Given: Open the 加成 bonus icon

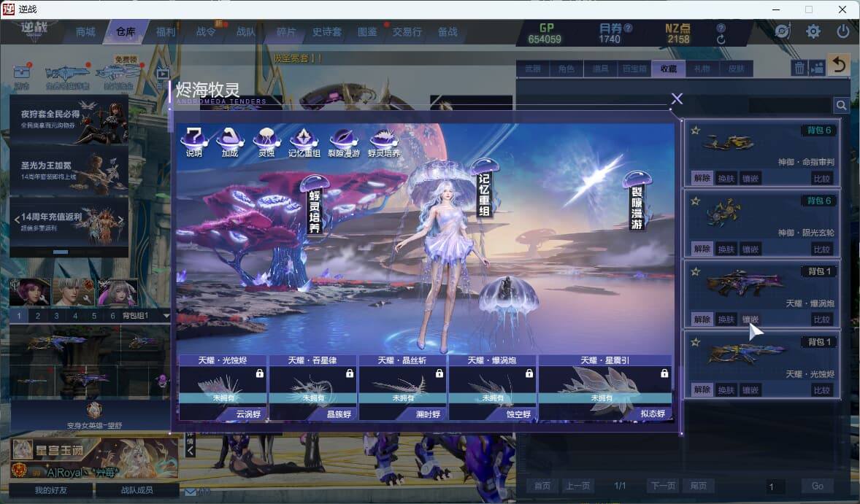Looking at the screenshot, I should 230,142.
